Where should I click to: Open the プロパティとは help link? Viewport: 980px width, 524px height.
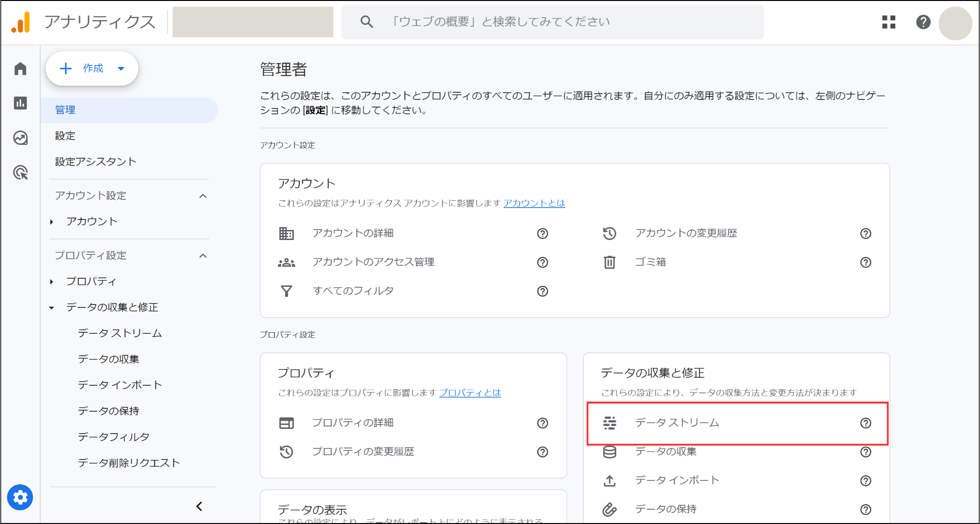pyautogui.click(x=470, y=393)
